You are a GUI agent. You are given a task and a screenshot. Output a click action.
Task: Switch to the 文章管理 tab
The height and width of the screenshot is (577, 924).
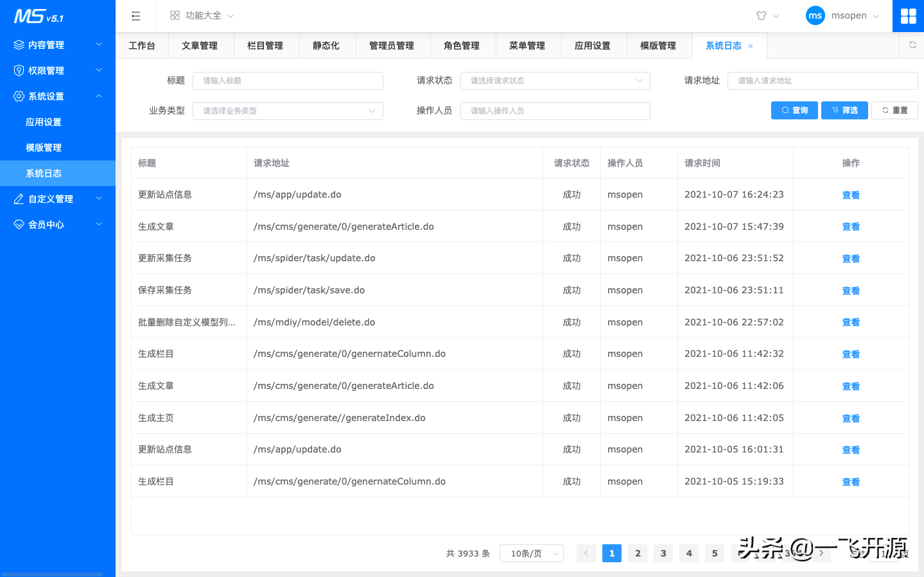tap(200, 45)
